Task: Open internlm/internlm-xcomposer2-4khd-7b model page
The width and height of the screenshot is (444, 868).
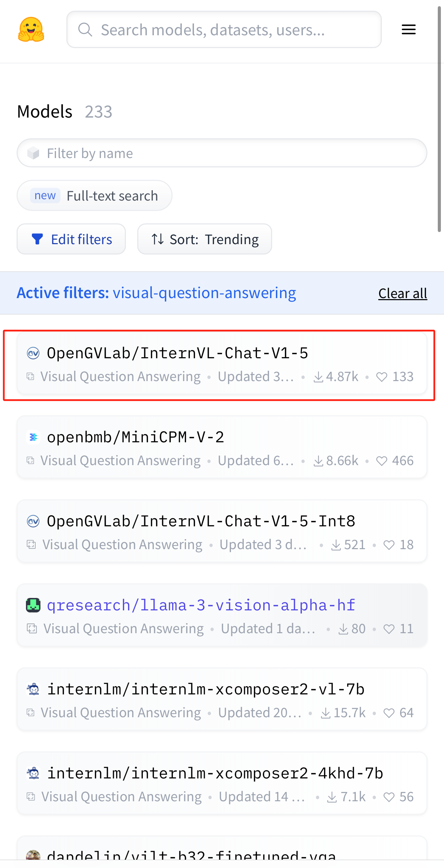Action: [215, 773]
